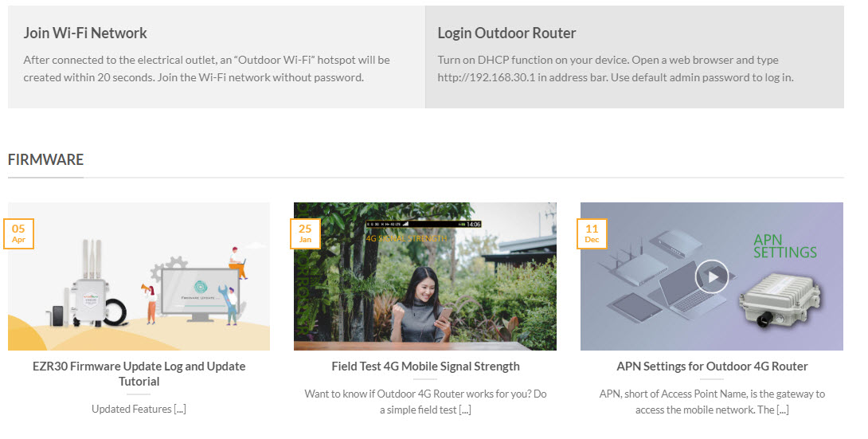
Task: Click the green APN SETTINGS text overlay
Action: pos(785,246)
